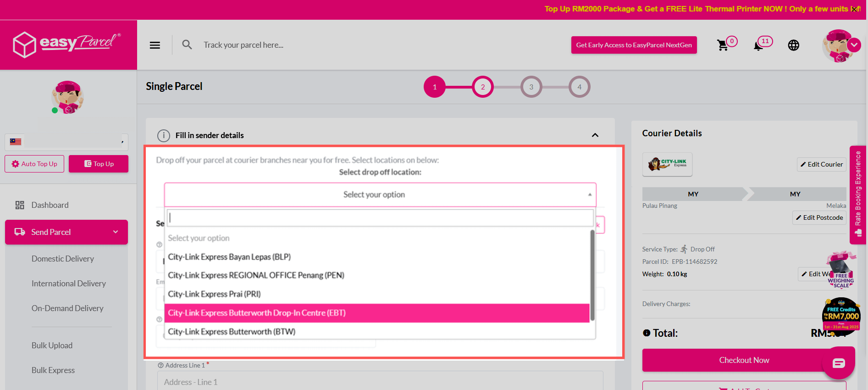
Task: Click the Pulau Pinang origin text
Action: point(660,206)
